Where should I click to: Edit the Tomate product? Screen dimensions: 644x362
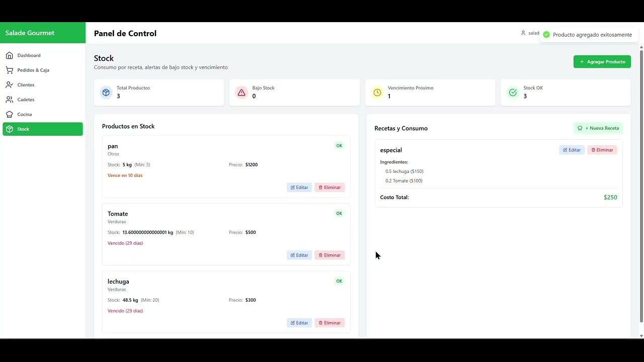point(299,255)
